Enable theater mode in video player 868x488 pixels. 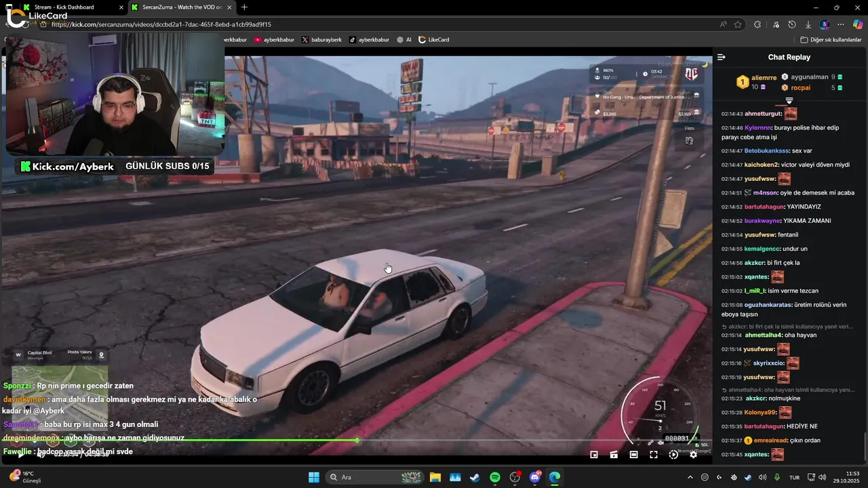(633, 455)
